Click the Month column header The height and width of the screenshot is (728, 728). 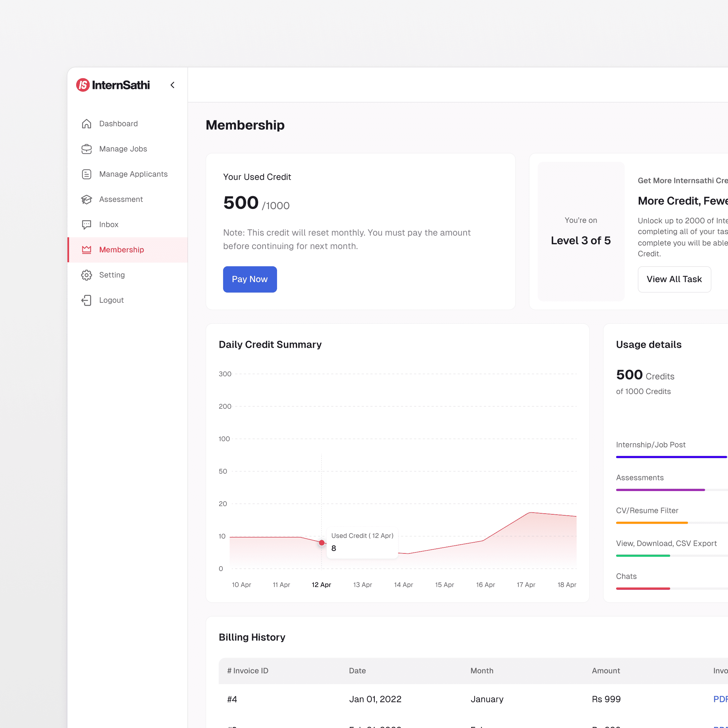click(482, 671)
